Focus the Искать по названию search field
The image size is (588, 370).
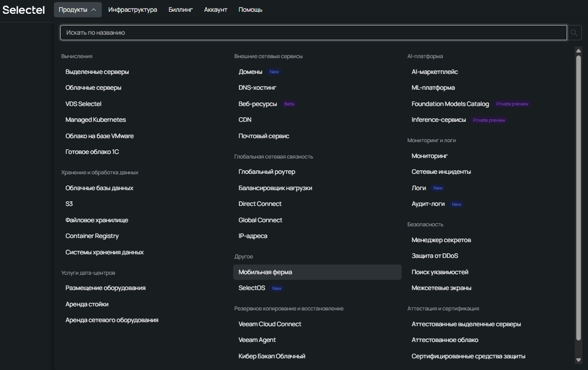[x=313, y=33]
